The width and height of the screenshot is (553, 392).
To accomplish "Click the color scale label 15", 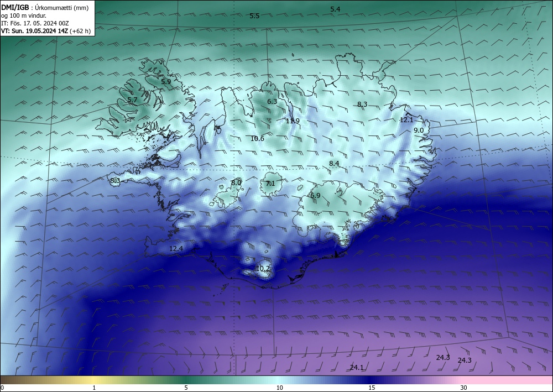I will [372, 388].
